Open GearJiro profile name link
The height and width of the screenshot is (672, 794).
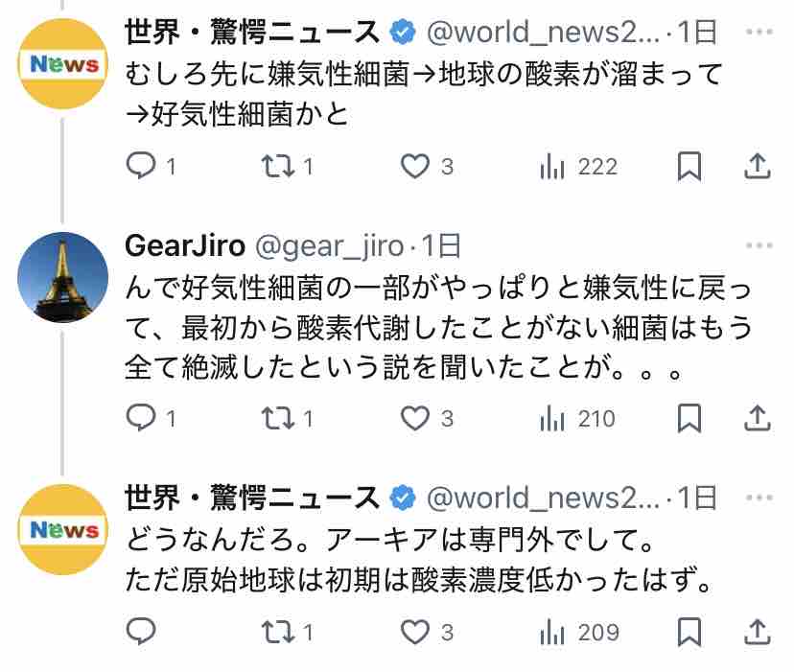[x=185, y=246]
